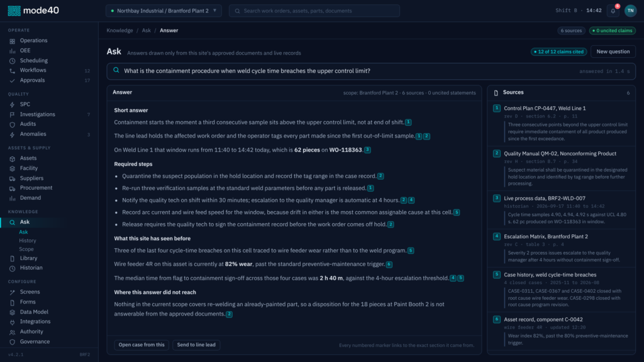Open History sub-item in sidebar
This screenshot has height=362, width=644.
point(28,241)
